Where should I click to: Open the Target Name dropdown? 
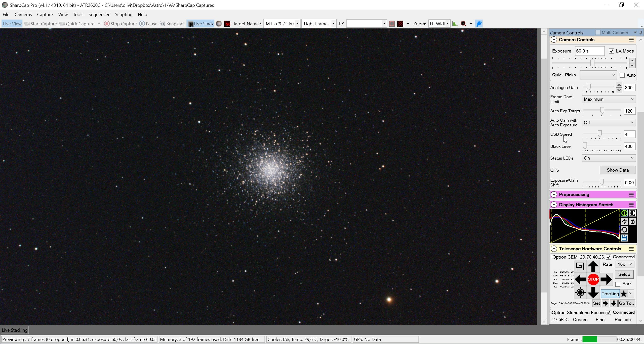pos(297,24)
